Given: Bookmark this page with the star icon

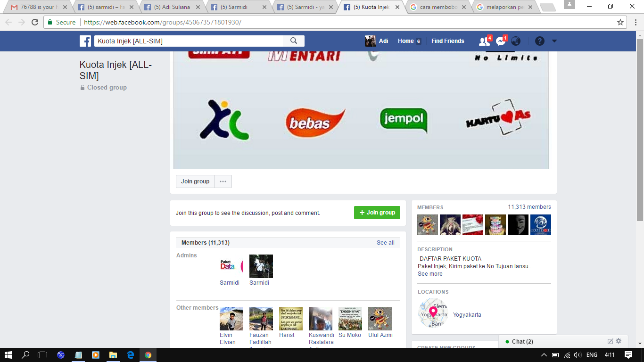Looking at the screenshot, I should point(620,22).
